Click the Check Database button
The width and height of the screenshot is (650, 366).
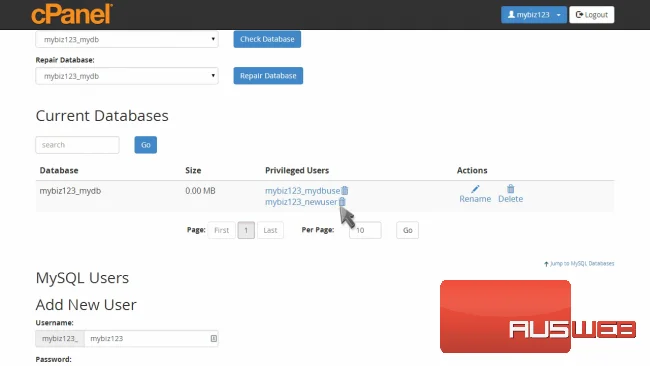tap(267, 39)
